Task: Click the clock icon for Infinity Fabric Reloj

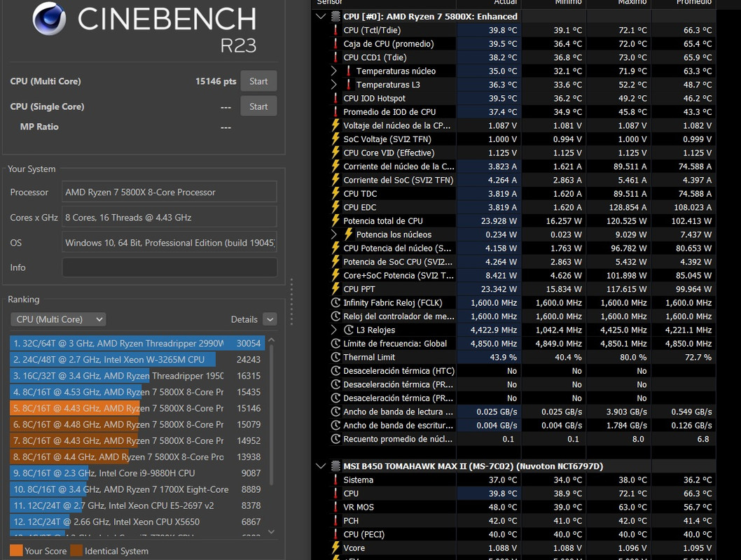Action: tap(335, 302)
